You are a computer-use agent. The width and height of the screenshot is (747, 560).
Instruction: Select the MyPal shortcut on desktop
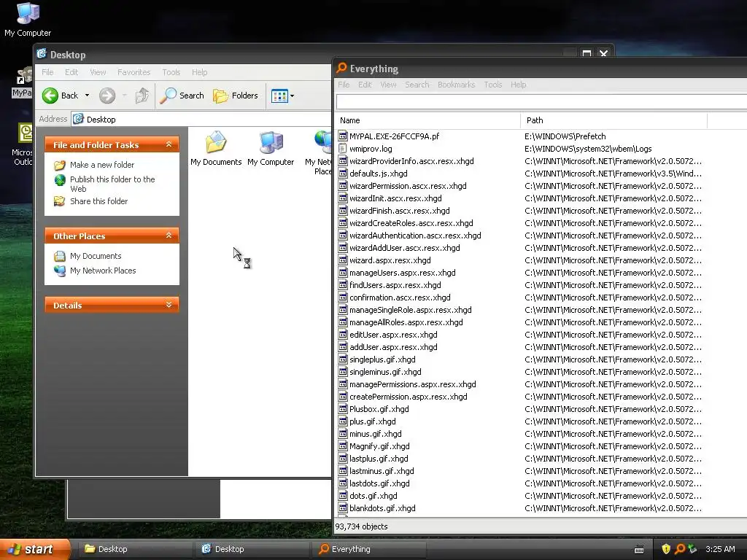click(22, 82)
